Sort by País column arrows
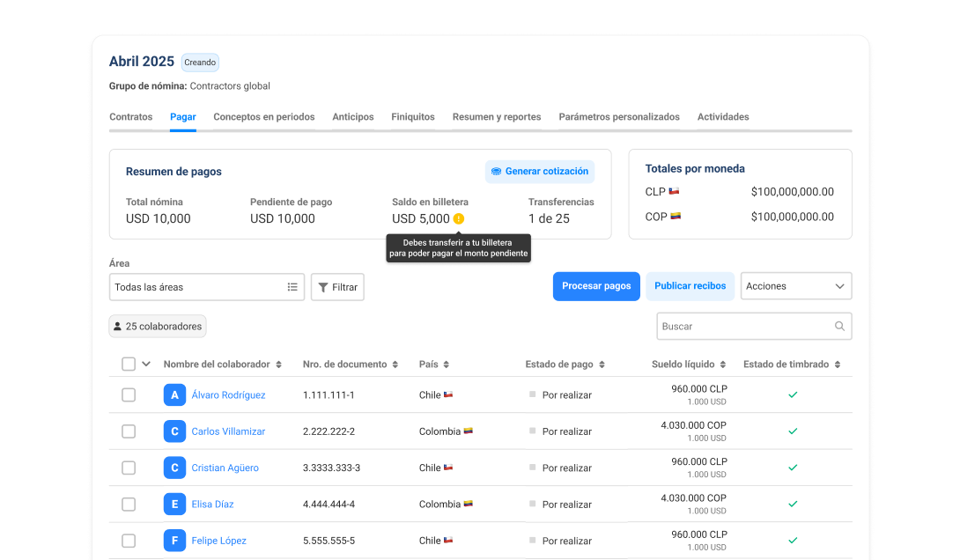 pyautogui.click(x=446, y=365)
